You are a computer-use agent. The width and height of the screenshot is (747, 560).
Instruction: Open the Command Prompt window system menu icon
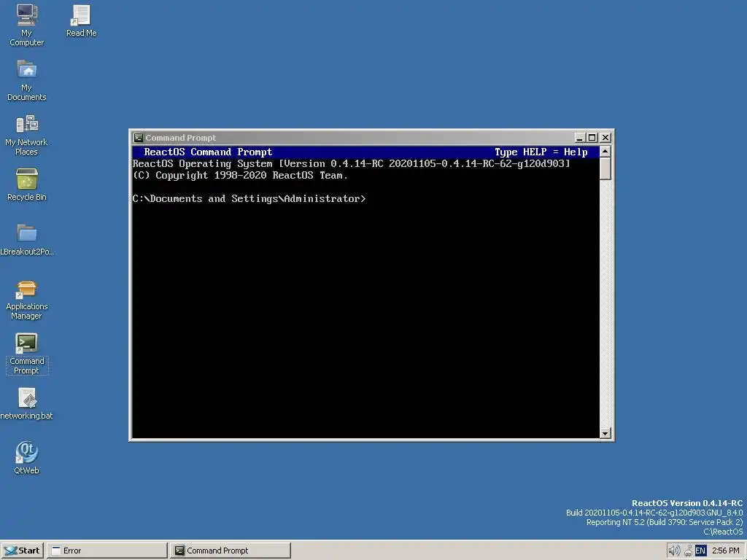pyautogui.click(x=139, y=138)
